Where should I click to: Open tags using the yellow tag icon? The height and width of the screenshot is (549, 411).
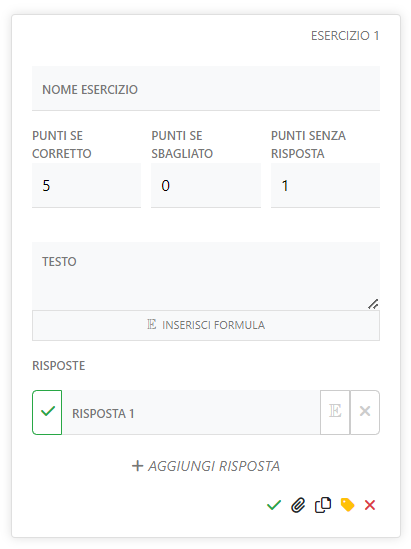pos(347,505)
